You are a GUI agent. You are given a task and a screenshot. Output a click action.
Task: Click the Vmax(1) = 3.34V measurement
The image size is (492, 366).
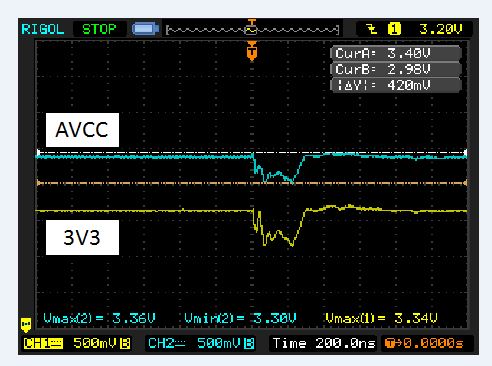point(381,318)
